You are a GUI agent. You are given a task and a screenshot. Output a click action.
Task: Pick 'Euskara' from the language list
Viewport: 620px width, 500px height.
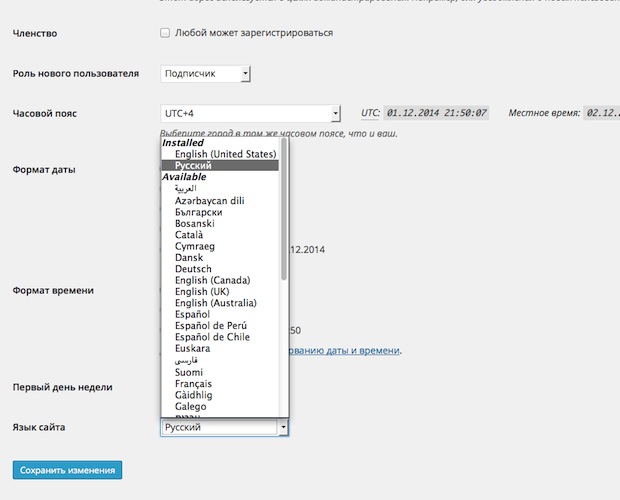(192, 349)
